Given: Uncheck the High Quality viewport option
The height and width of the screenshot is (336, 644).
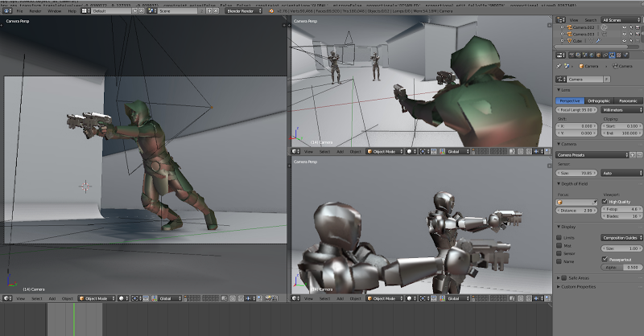Looking at the screenshot, I should click(x=604, y=202).
